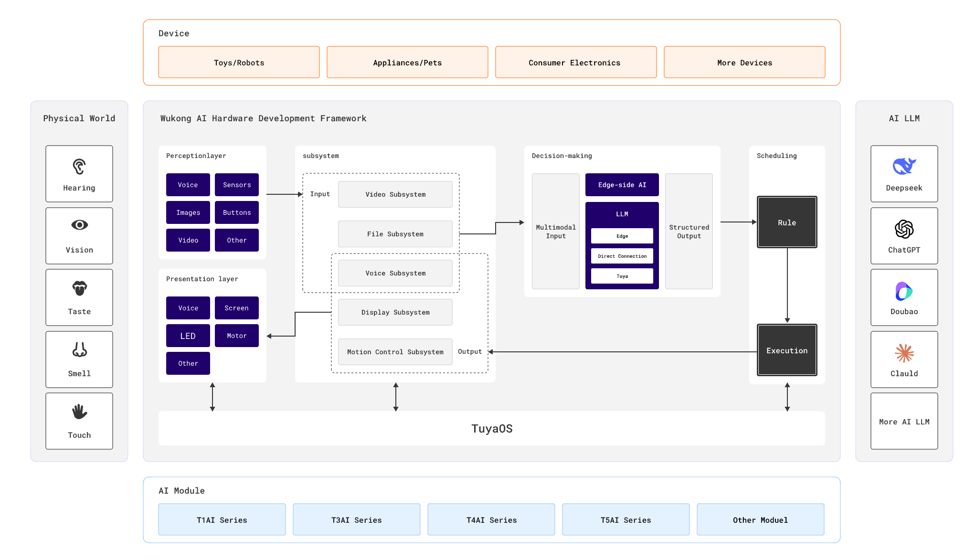Viewport: 976px width, 560px height.
Task: Click the Hearing ear icon
Action: pyautogui.click(x=79, y=167)
